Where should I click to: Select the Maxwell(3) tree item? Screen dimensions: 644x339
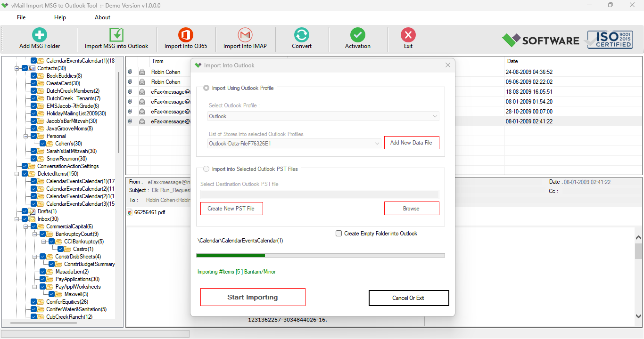coord(76,294)
